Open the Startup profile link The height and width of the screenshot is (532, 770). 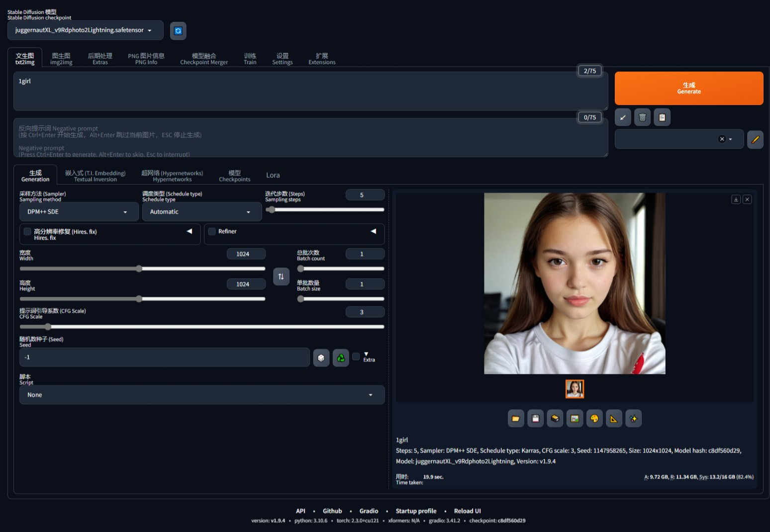[x=416, y=511]
